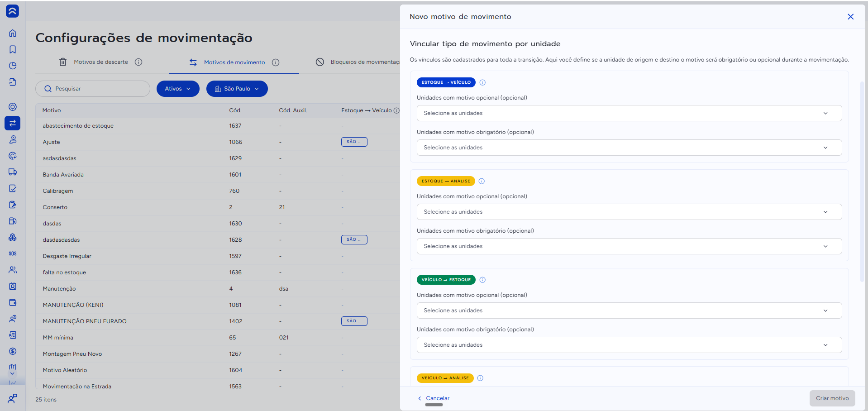
Task: Click the clipboard wrench sidebar icon
Action: [x=13, y=205]
